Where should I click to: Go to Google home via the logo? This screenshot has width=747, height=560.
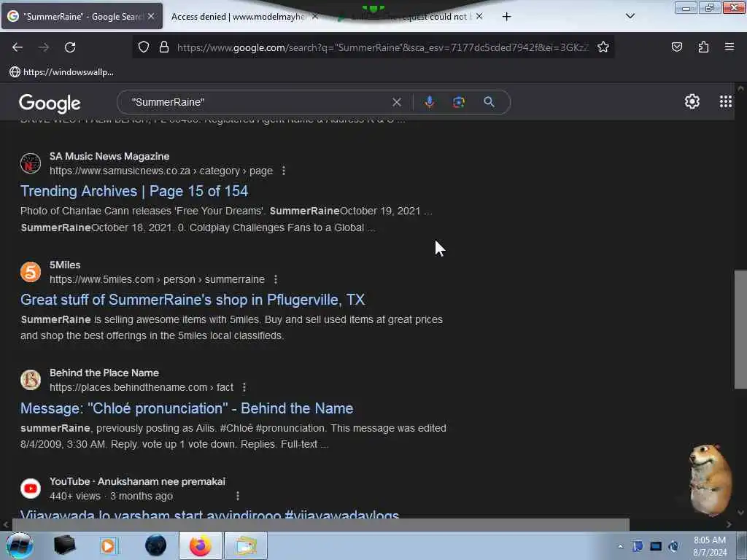coord(50,104)
